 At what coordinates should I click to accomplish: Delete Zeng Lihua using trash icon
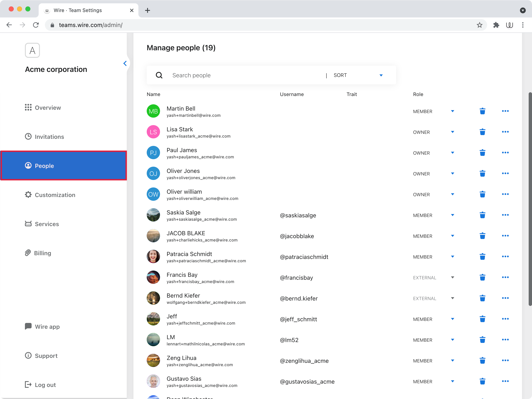pyautogui.click(x=482, y=361)
